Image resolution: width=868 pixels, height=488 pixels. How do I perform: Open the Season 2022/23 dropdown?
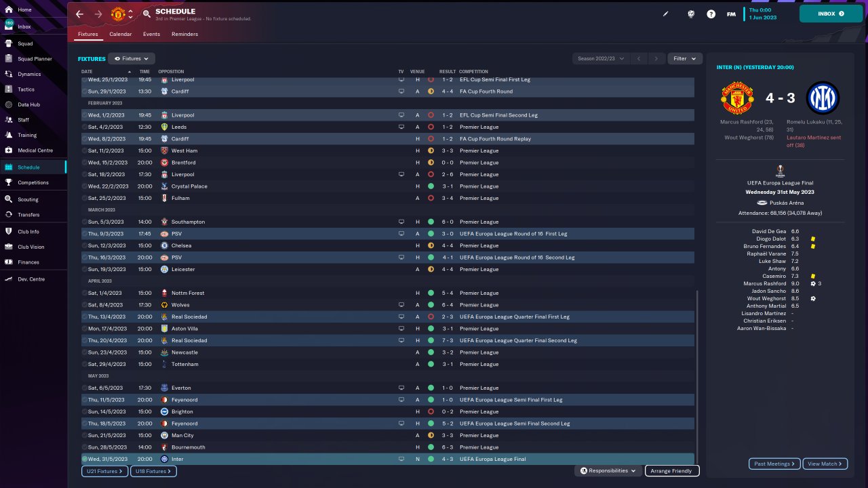click(x=601, y=59)
